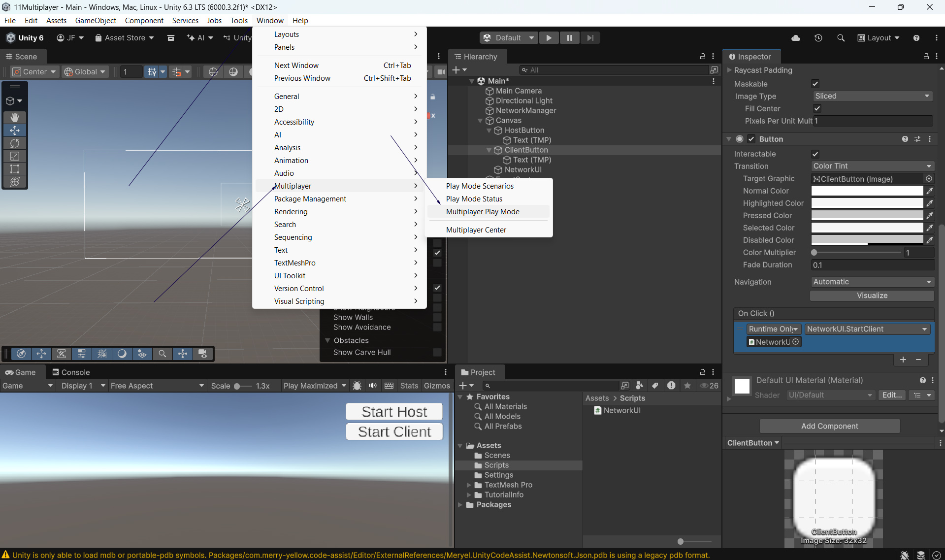
Task: Select the Hand tool in Scene view
Action: tap(15, 117)
